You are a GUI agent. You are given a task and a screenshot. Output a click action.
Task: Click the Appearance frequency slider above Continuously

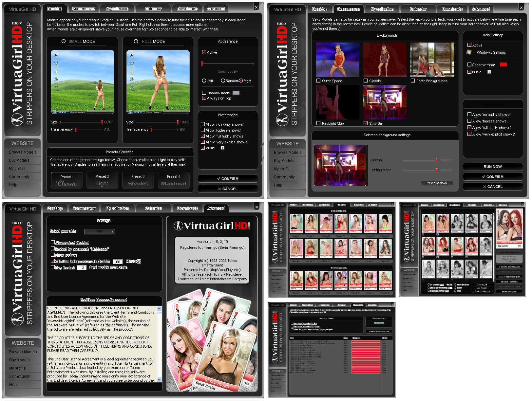tap(228, 64)
